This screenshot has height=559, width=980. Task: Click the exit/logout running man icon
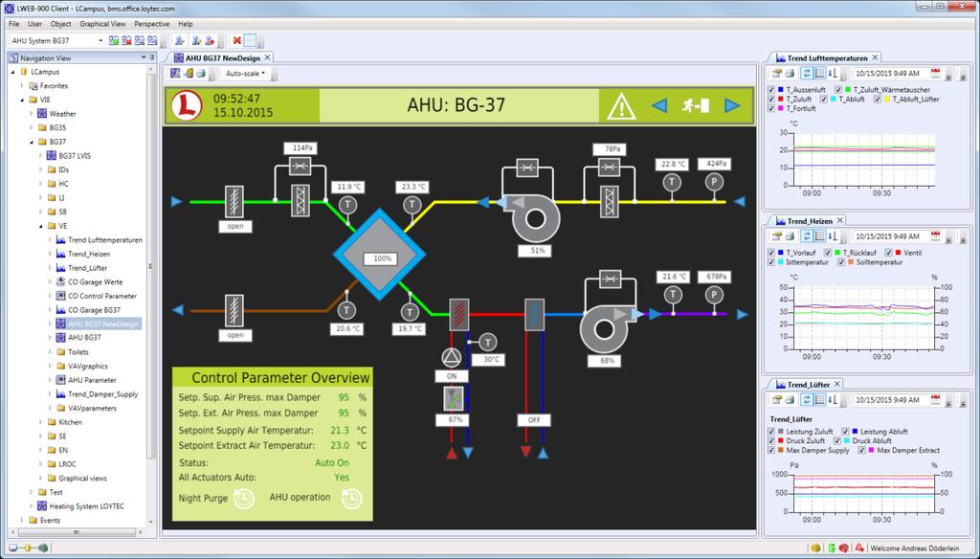pos(695,105)
